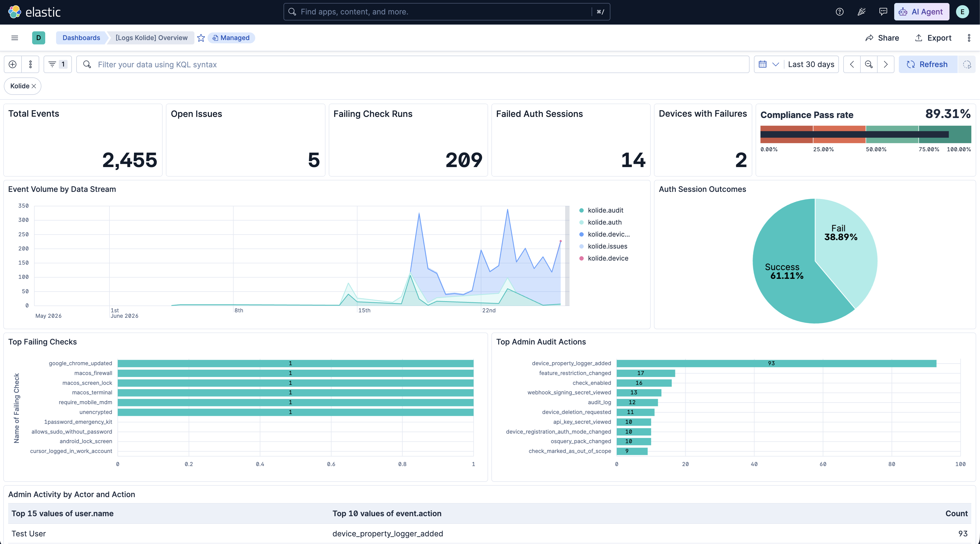Screen dimensions: 980x544
Task: Zoom out the time range
Action: [x=869, y=64]
